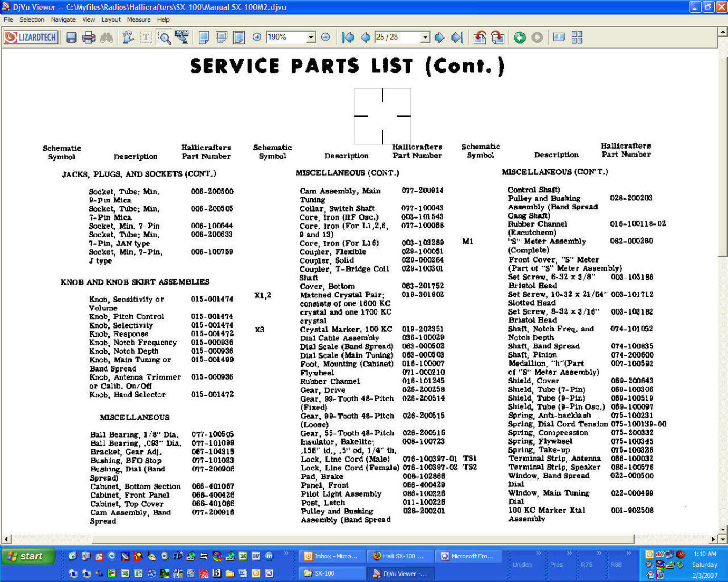
Task: Zoom out with the minus button
Action: point(325,37)
